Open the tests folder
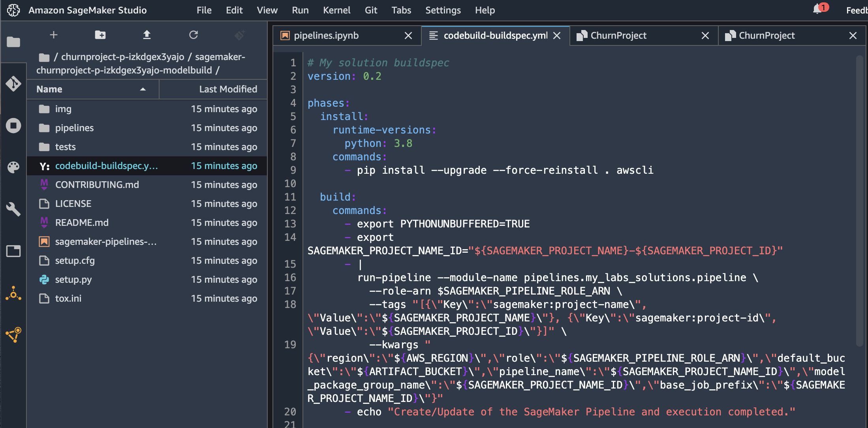The width and height of the screenshot is (868, 428). click(147, 147)
